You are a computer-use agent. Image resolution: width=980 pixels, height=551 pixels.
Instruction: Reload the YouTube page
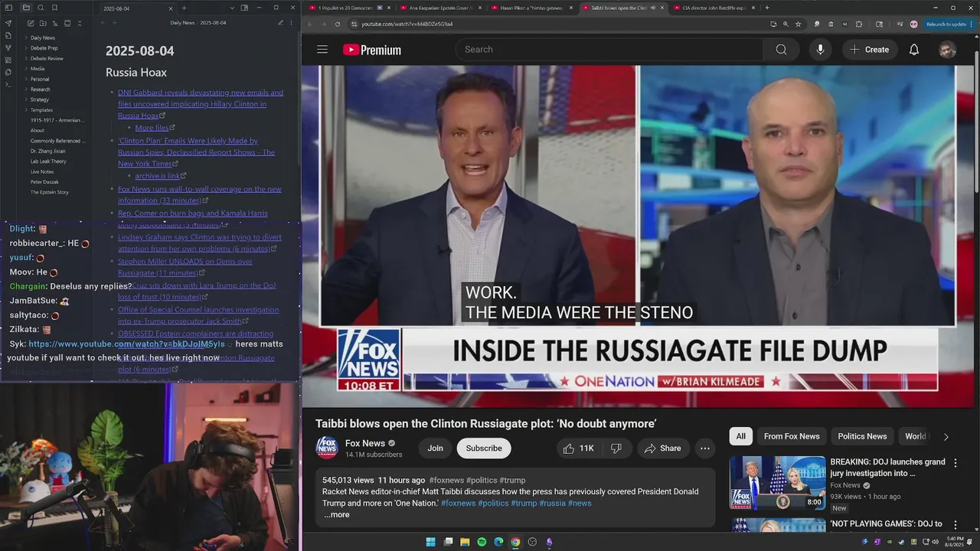(x=338, y=24)
